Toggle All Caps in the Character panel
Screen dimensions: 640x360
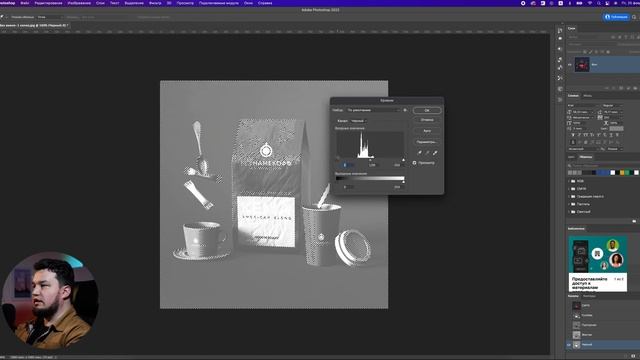pos(586,135)
